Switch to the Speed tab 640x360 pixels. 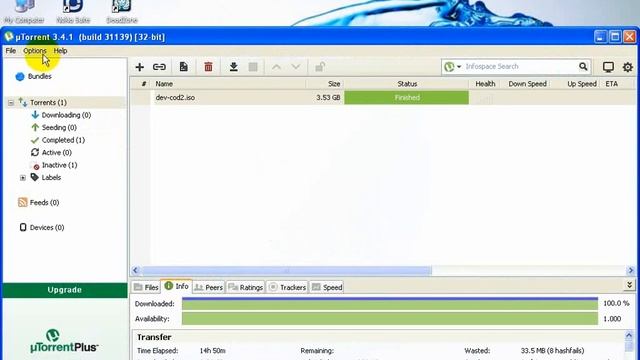[327, 287]
